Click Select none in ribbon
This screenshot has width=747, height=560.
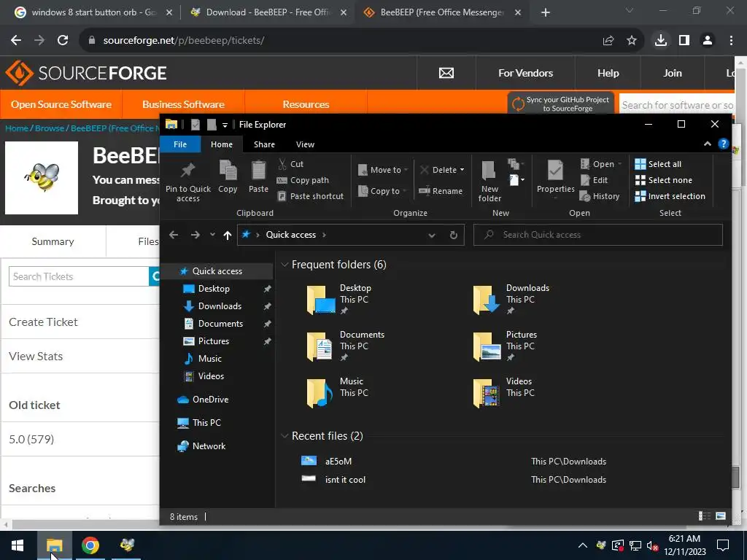(x=664, y=180)
